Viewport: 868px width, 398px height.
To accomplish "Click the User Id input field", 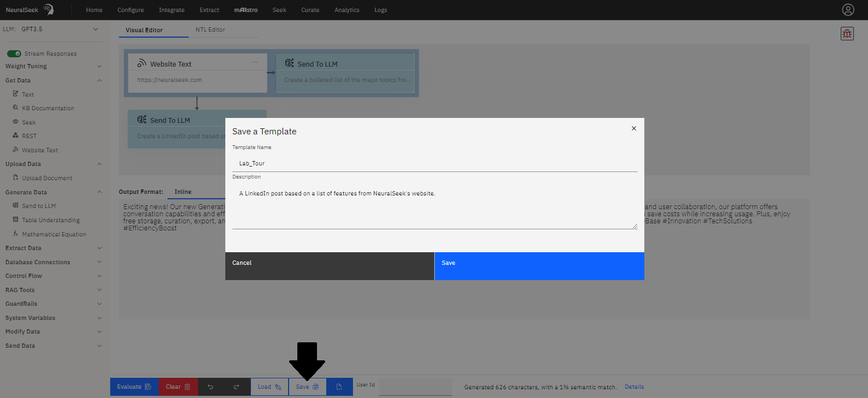I will pos(416,387).
